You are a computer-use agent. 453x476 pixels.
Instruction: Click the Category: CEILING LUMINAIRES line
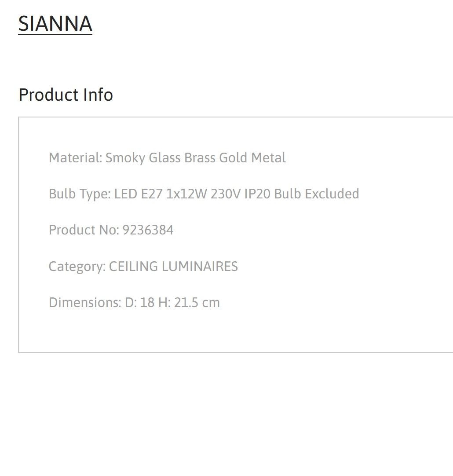143,267
